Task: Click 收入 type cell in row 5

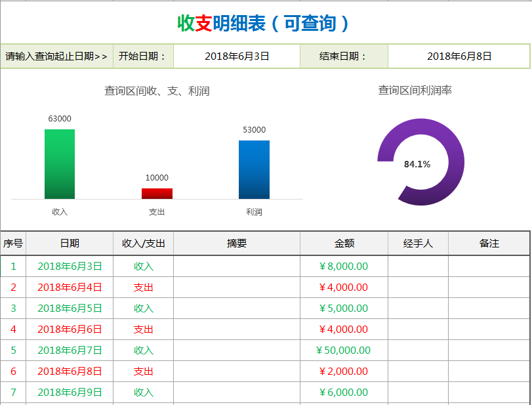Action: coord(143,351)
